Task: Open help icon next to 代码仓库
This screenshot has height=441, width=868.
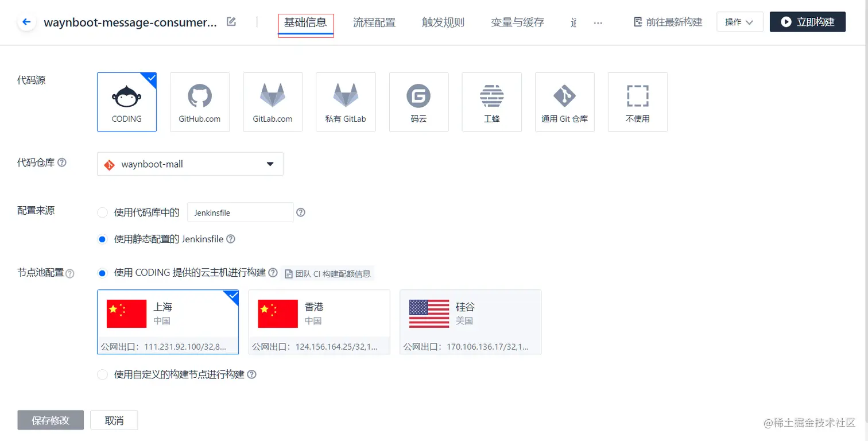Action: (62, 163)
